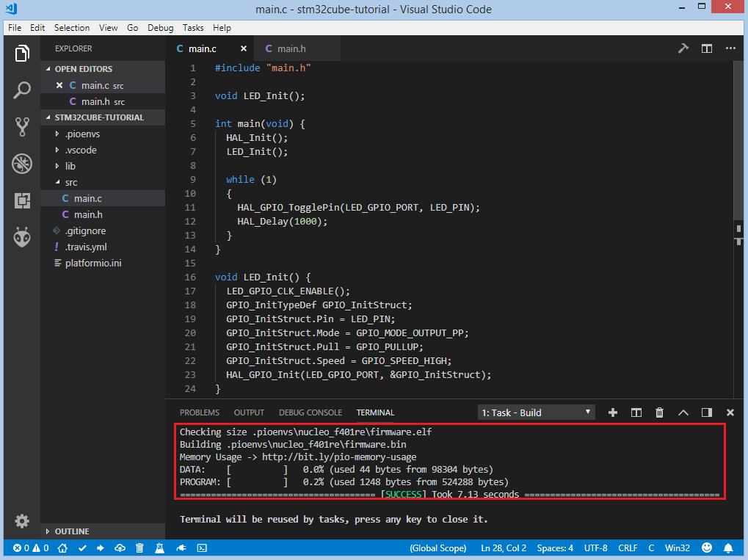
Task: Open the Debug menu
Action: tap(160, 28)
